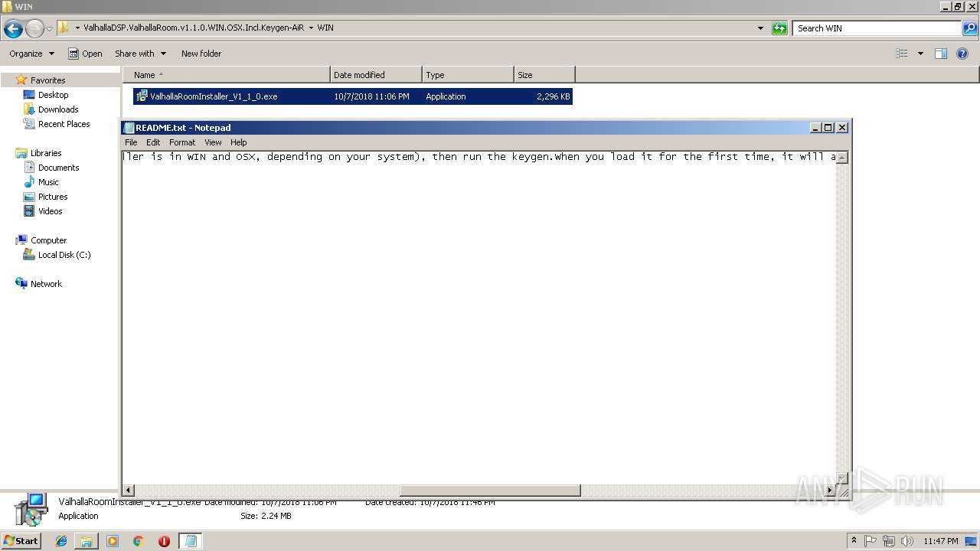
Task: Open Videos library
Action: pos(50,211)
